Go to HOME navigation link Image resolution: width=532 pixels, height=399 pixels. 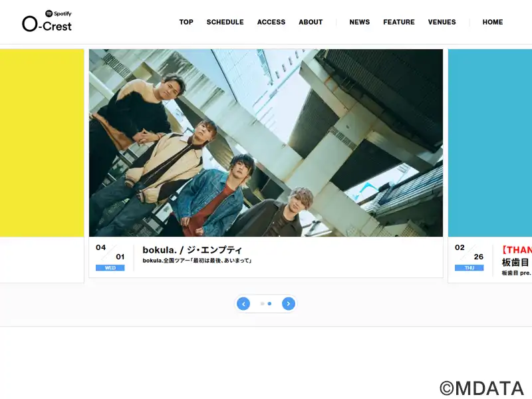pos(493,22)
